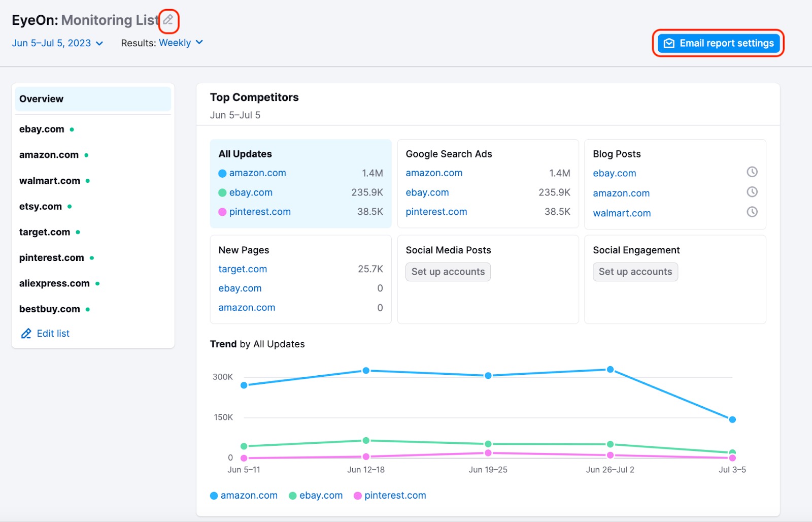Toggle amazon.com in the trend chart legend
Image resolution: width=812 pixels, height=522 pixels.
[x=249, y=495]
